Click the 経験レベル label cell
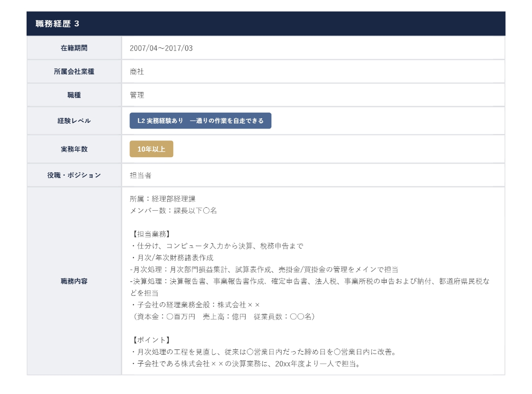Screen dimensions: 532x394 [x=74, y=121]
